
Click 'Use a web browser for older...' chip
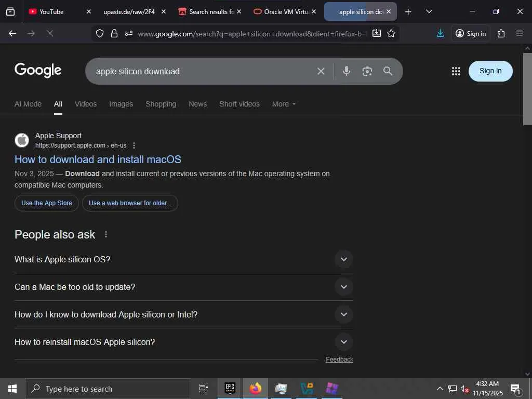click(x=130, y=203)
